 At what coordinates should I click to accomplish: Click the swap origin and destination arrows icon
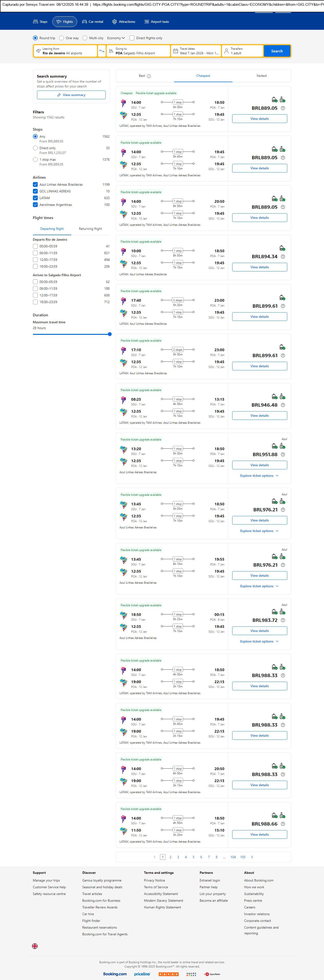[102, 51]
